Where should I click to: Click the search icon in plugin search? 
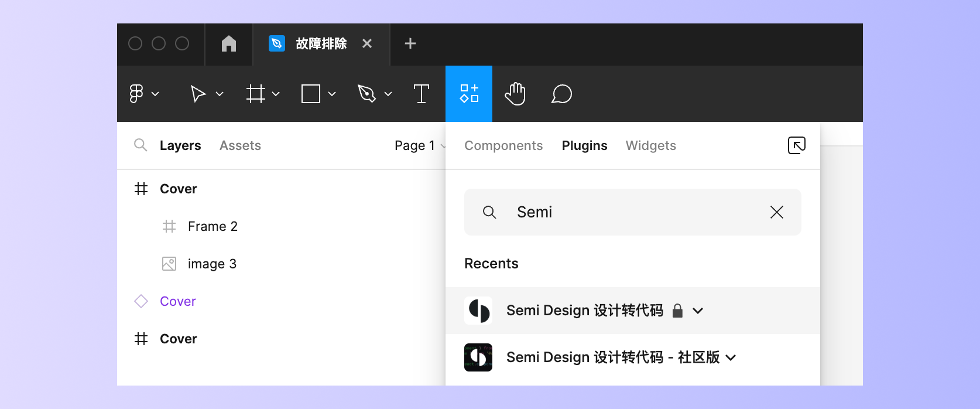point(489,212)
